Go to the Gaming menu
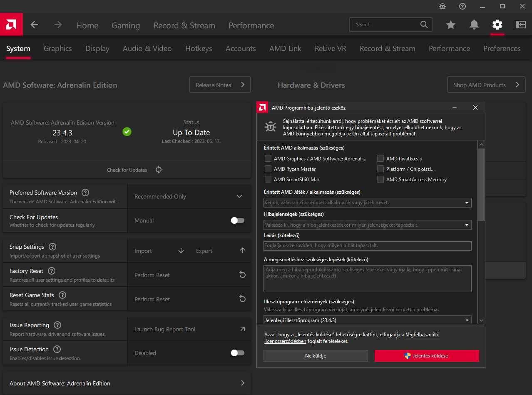Image resolution: width=532 pixels, height=395 pixels. click(126, 25)
